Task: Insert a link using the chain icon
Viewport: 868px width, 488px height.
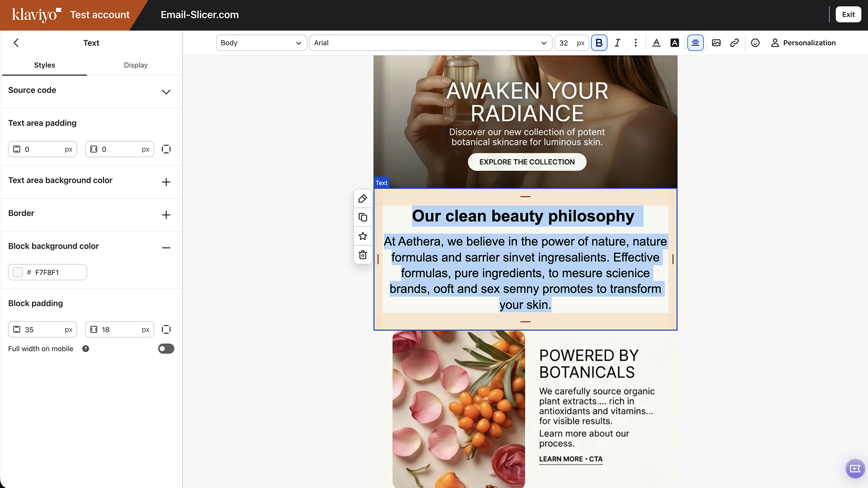Action: [735, 42]
